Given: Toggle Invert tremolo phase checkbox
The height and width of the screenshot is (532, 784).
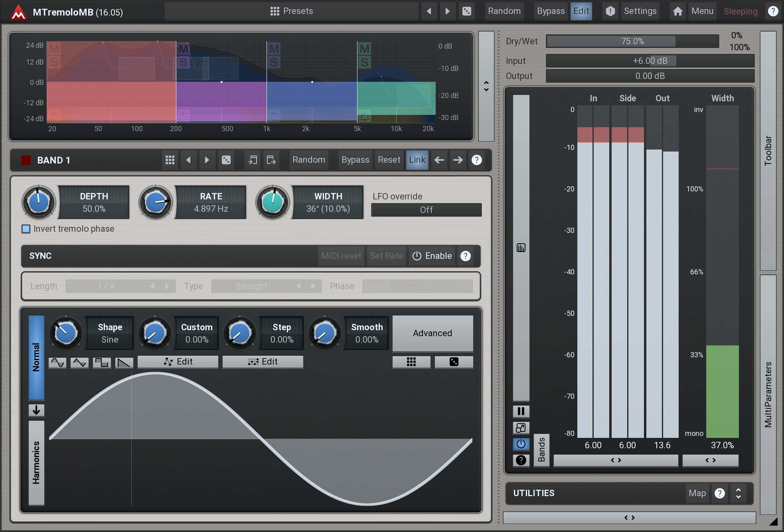Looking at the screenshot, I should [x=26, y=229].
